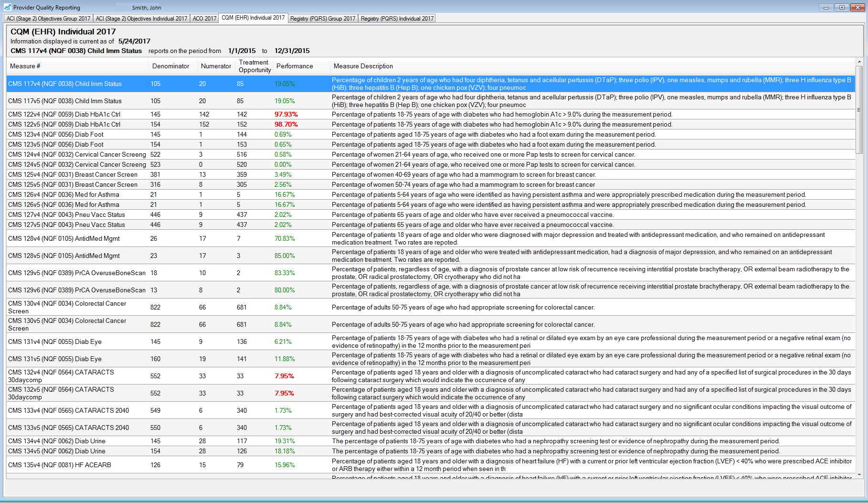The height and width of the screenshot is (503, 868).
Task: Sort by the Denominator column header
Action: pyautogui.click(x=173, y=66)
